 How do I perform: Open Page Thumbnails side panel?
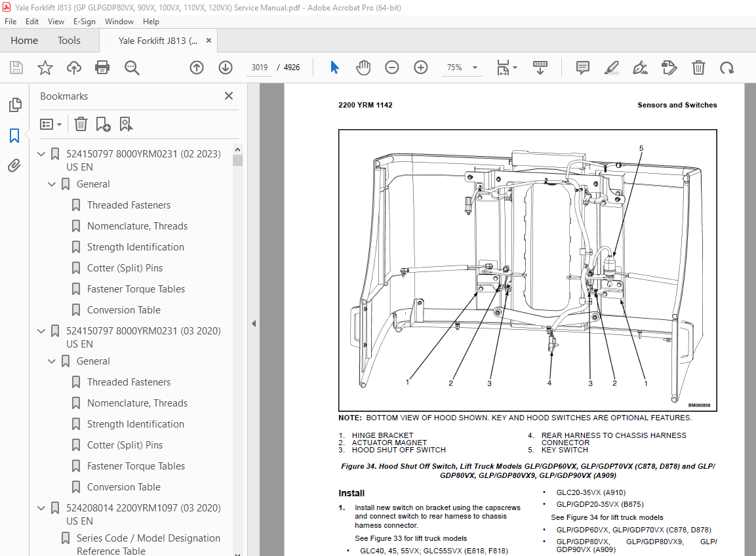click(15, 105)
